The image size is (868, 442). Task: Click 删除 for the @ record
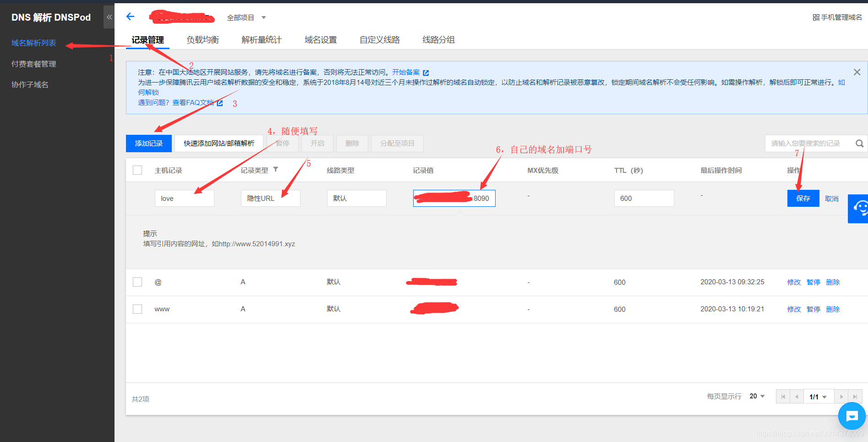click(x=833, y=282)
